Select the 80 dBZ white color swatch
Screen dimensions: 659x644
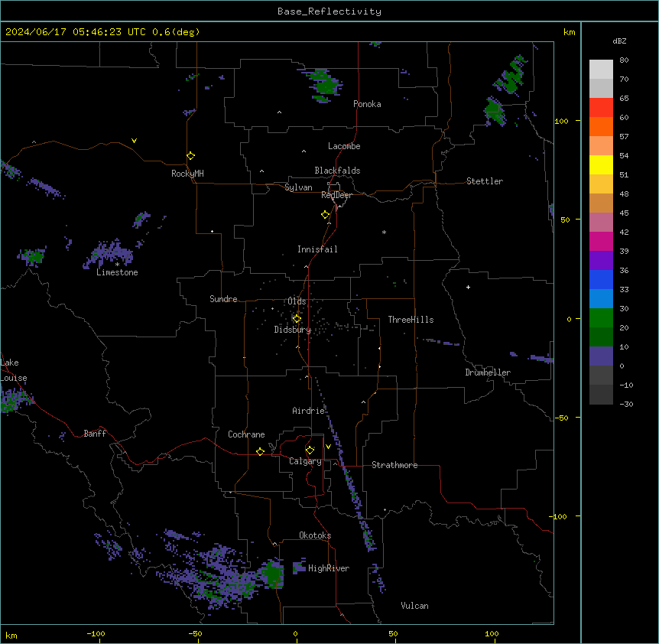[601, 70]
